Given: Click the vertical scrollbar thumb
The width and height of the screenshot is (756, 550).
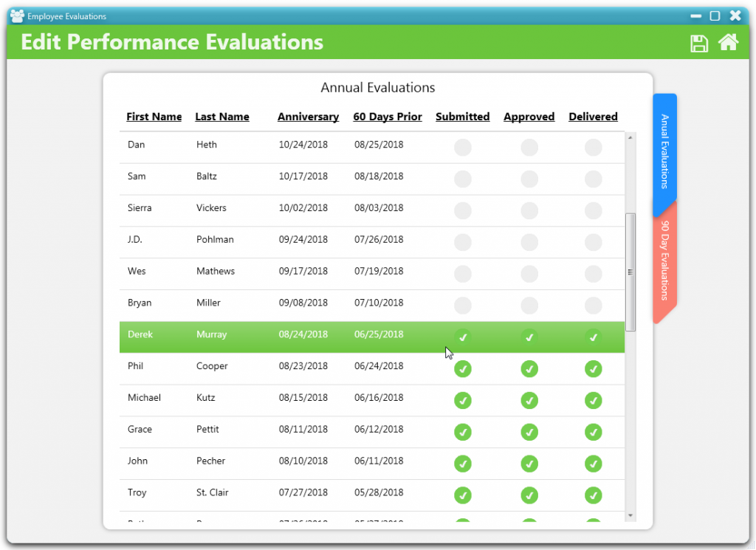Looking at the screenshot, I should click(630, 272).
